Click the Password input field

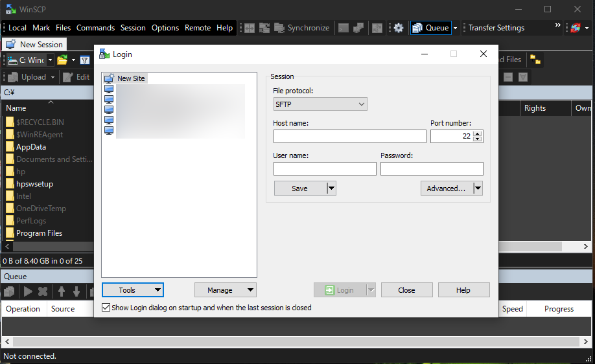click(x=432, y=169)
